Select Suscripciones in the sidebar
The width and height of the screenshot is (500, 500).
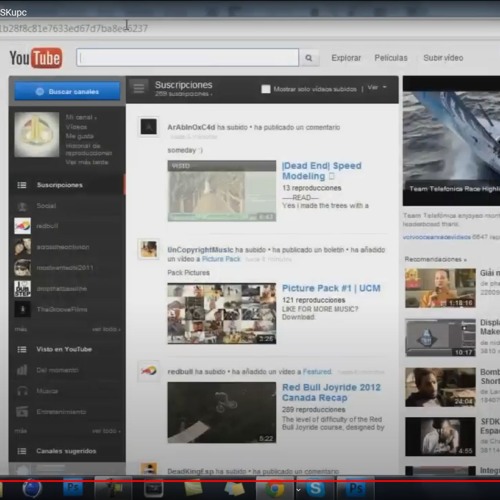(67, 185)
